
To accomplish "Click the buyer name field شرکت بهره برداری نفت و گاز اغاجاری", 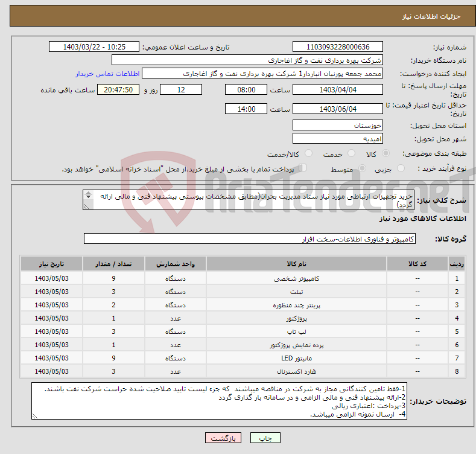I will click(247, 60).
